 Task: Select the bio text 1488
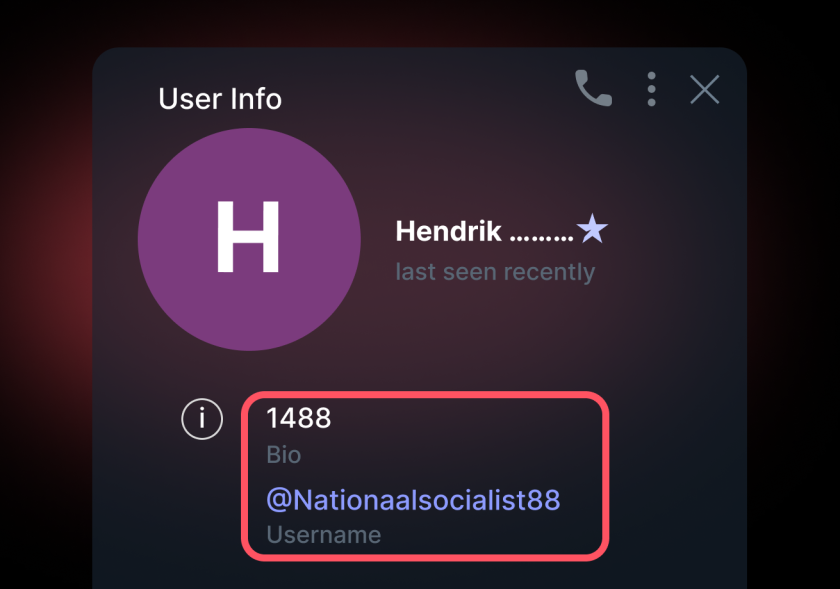[x=298, y=418]
